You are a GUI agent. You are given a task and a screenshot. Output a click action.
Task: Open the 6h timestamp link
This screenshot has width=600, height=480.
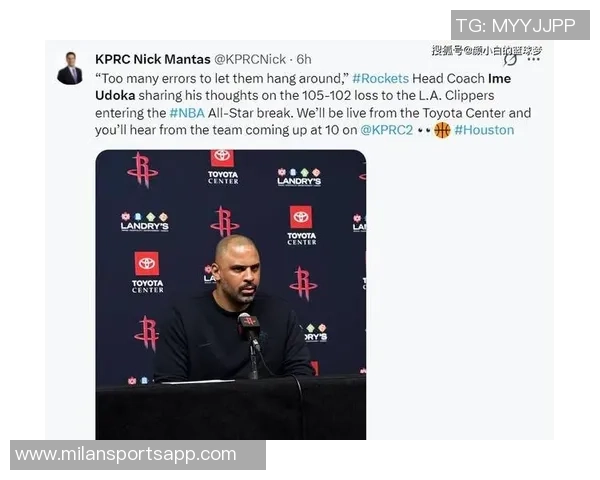304,59
